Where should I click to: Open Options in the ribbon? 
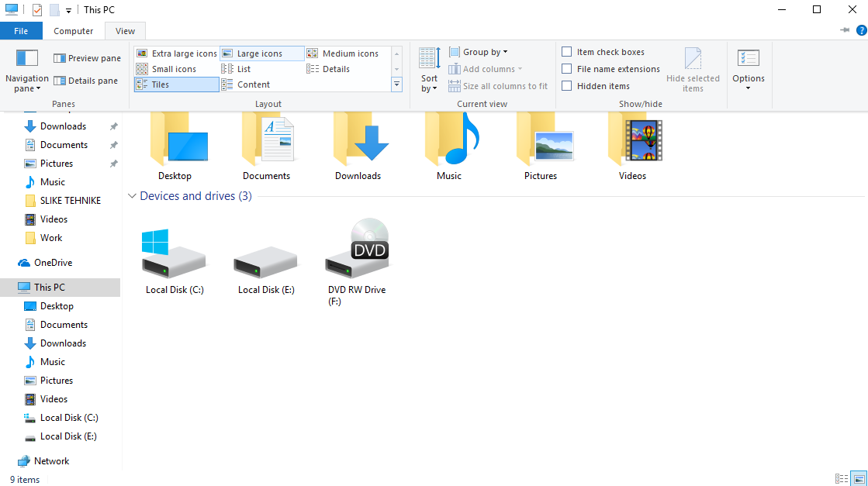(748, 68)
